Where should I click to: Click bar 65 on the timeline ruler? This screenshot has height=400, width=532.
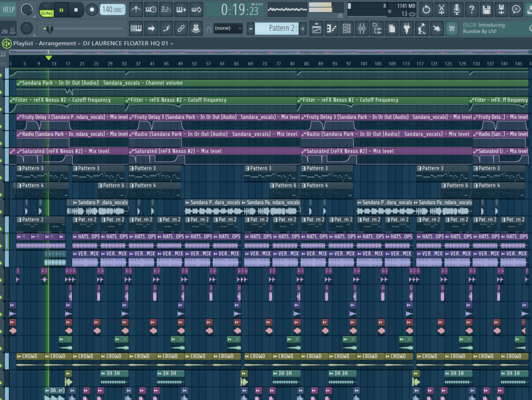(x=236, y=63)
